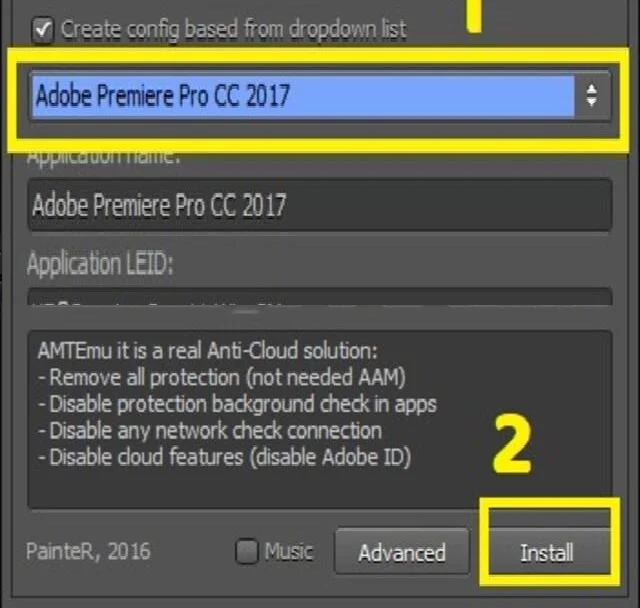Click the downward arrow in the product selector
Screen dimensions: 640x608
pyautogui.click(x=591, y=102)
